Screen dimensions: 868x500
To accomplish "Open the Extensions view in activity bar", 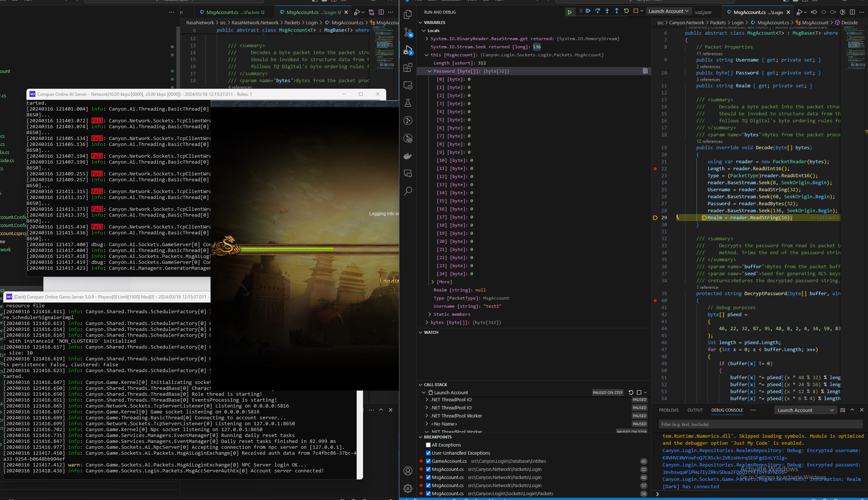I will pos(408,68).
